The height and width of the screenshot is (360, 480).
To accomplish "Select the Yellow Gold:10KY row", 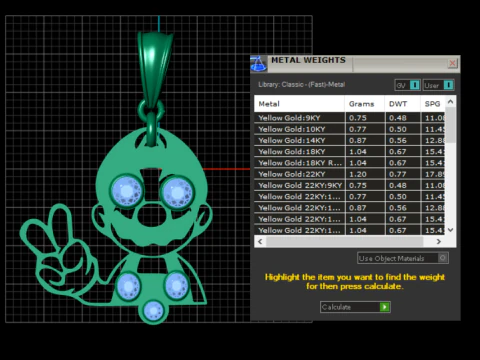I will 350,129.
